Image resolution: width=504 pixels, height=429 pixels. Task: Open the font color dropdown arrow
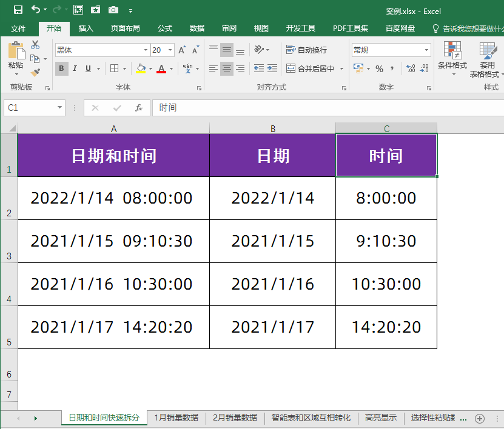point(171,68)
